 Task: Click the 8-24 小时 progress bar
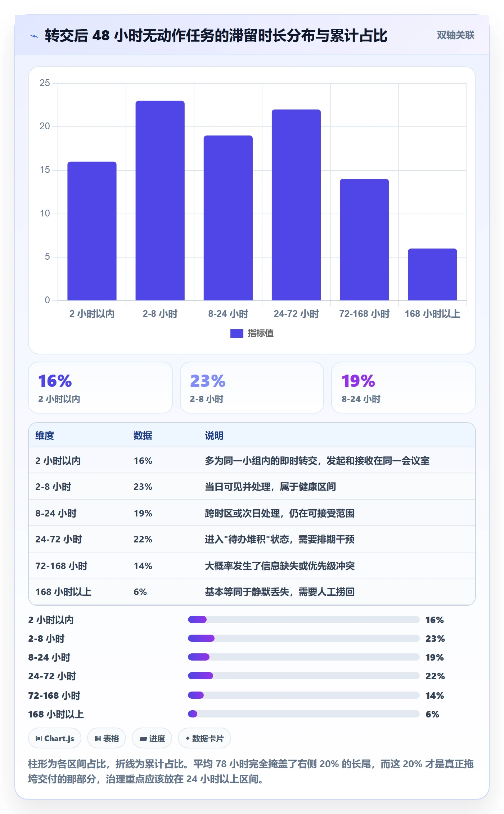303,657
